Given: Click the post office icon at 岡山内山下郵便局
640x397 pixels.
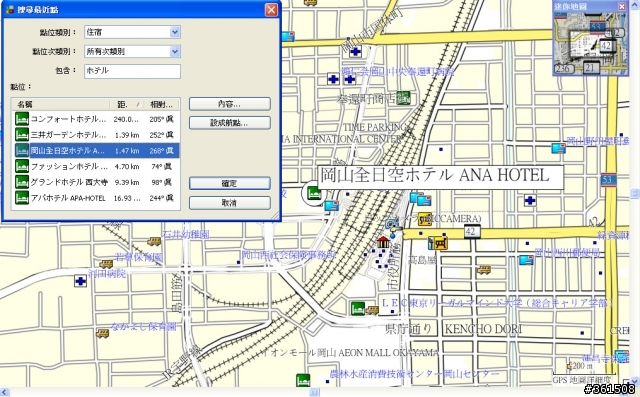Looking at the screenshot, I should 526,260.
